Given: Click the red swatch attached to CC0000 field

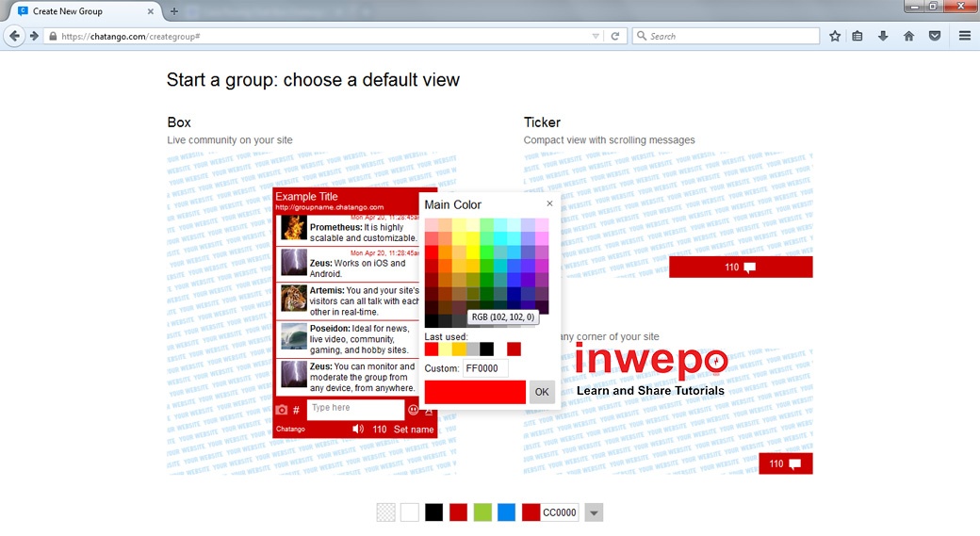Looking at the screenshot, I should click(x=531, y=512).
